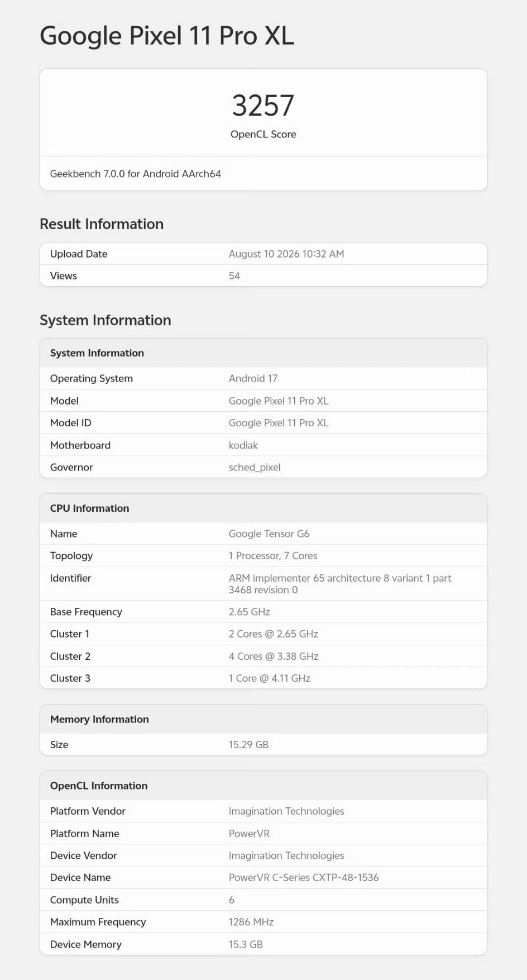Select August 10 2026 10:32 AM value
The width and height of the screenshot is (527, 980).
(286, 254)
